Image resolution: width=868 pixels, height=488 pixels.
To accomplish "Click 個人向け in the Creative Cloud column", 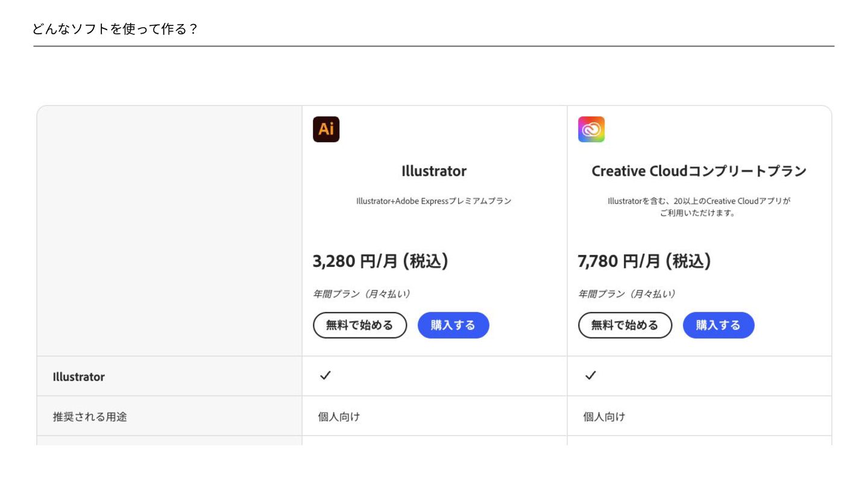I will [x=605, y=416].
